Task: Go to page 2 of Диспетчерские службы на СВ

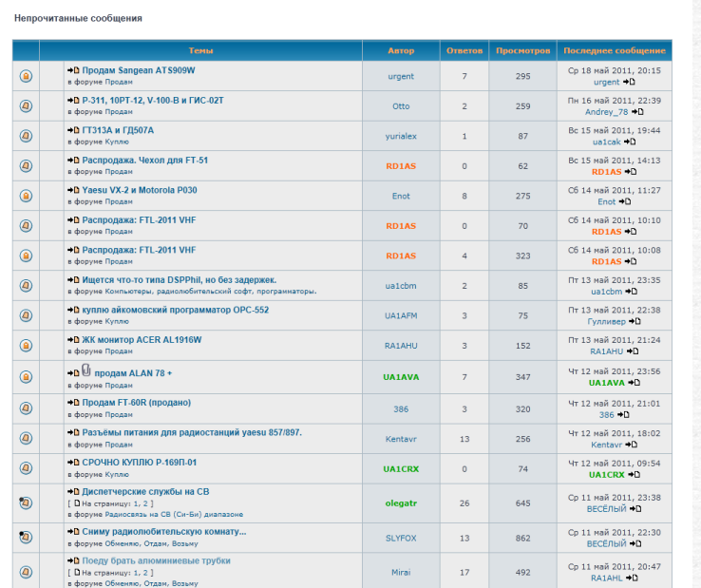Action: coord(146,503)
